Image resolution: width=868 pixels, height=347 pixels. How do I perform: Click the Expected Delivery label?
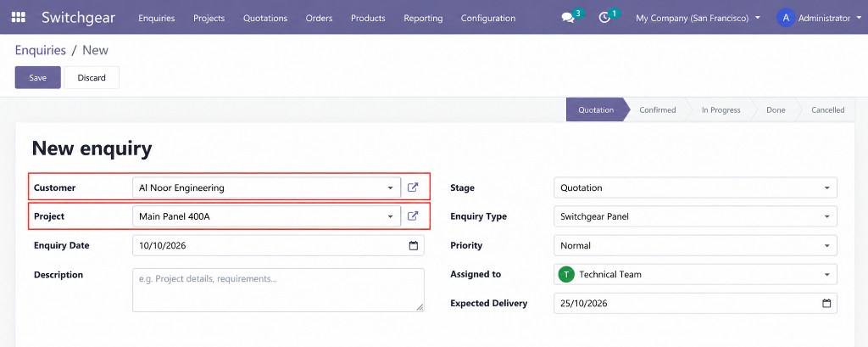(489, 303)
